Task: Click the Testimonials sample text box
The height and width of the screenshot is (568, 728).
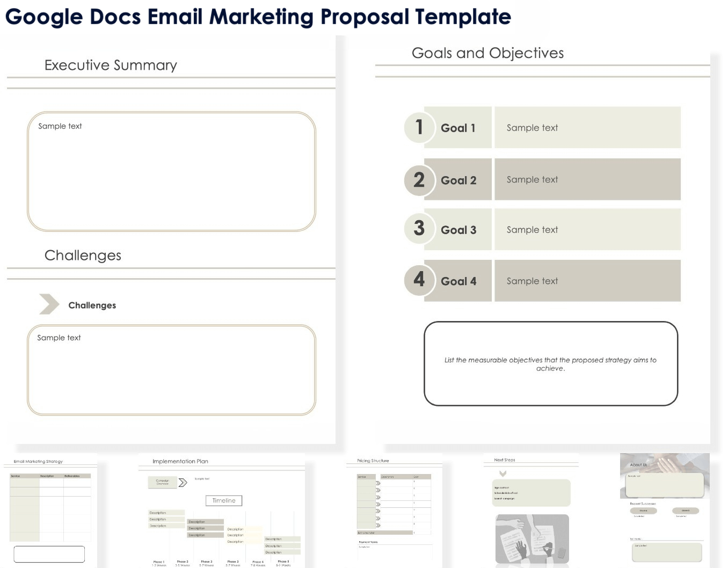Action: tap(667, 552)
